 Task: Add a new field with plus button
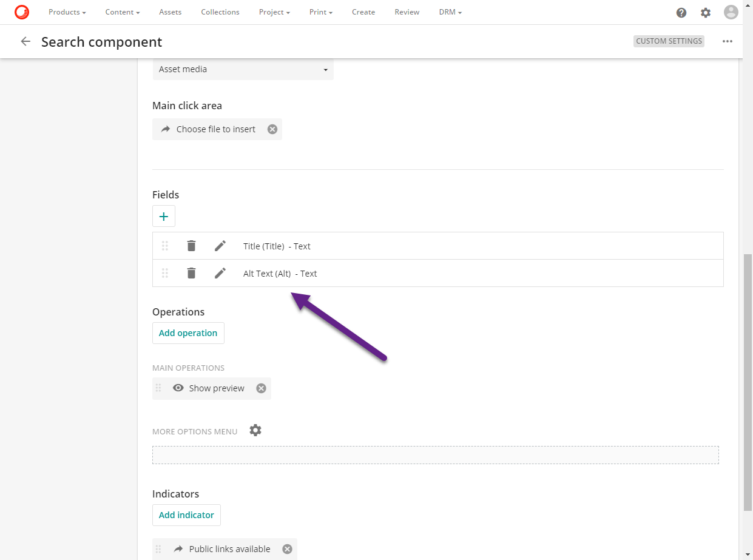tap(164, 216)
